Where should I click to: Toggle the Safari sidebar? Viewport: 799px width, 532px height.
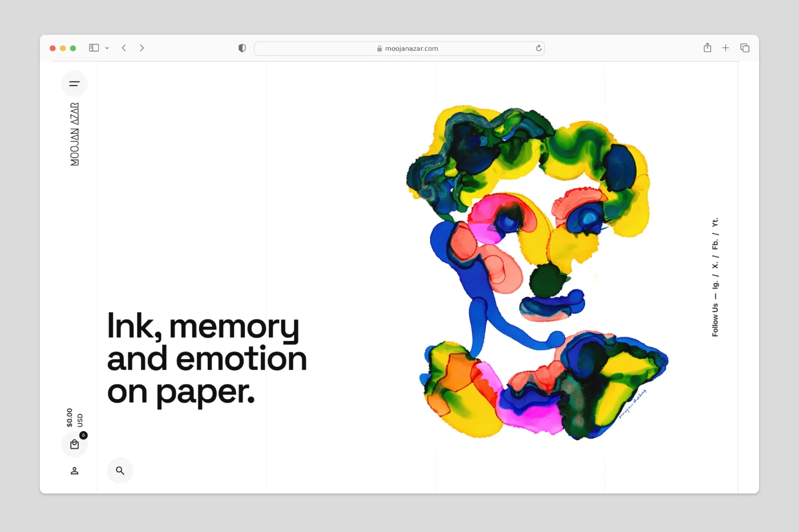(94, 48)
